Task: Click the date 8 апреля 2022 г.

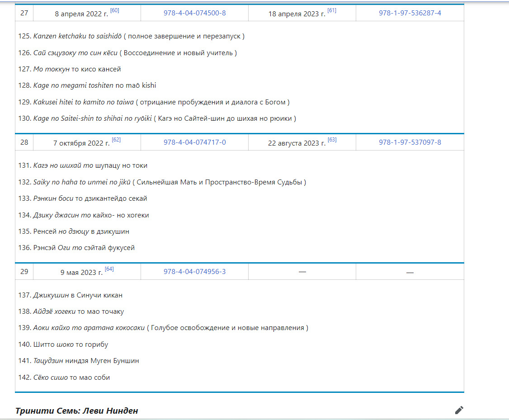Action: pyautogui.click(x=81, y=14)
